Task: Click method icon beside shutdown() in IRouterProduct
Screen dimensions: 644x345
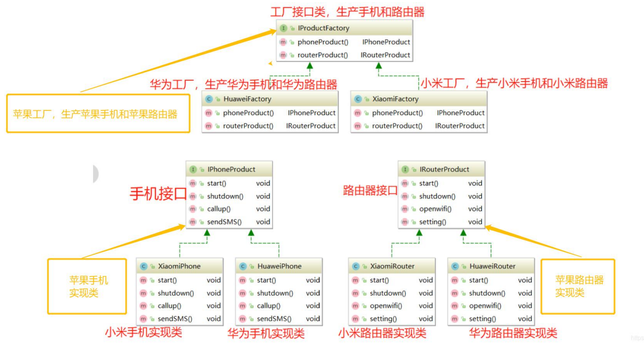Action: pos(405,197)
